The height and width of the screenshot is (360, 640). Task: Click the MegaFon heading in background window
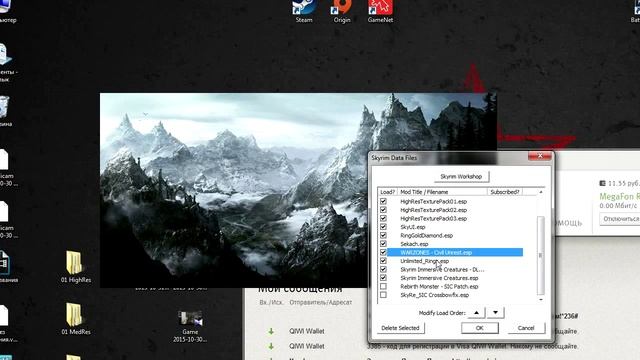pos(619,196)
